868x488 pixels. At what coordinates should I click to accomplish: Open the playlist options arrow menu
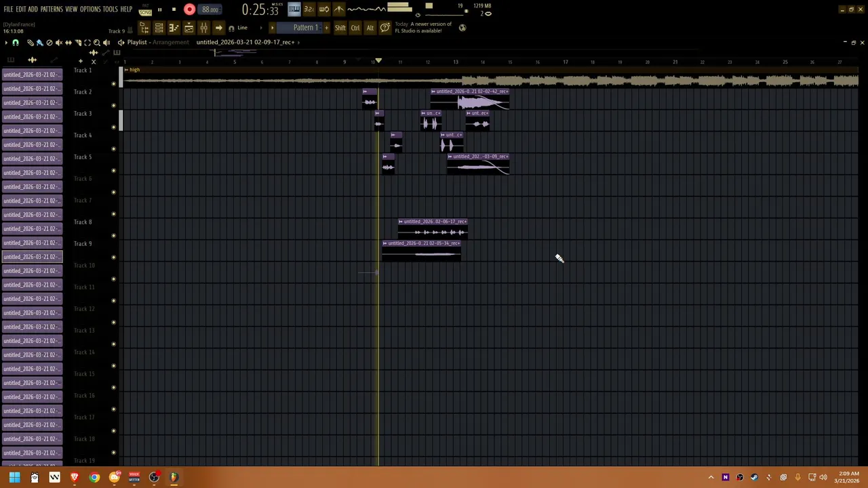click(x=6, y=43)
